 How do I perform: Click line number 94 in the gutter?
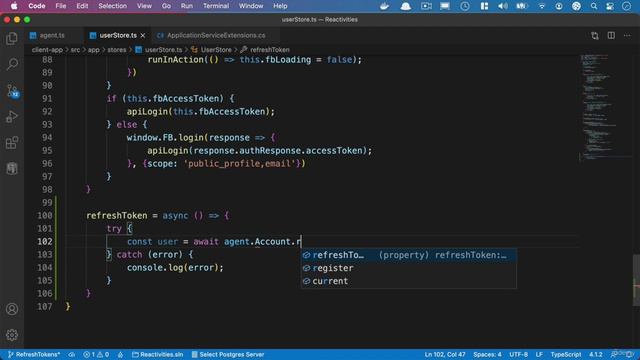(47, 138)
